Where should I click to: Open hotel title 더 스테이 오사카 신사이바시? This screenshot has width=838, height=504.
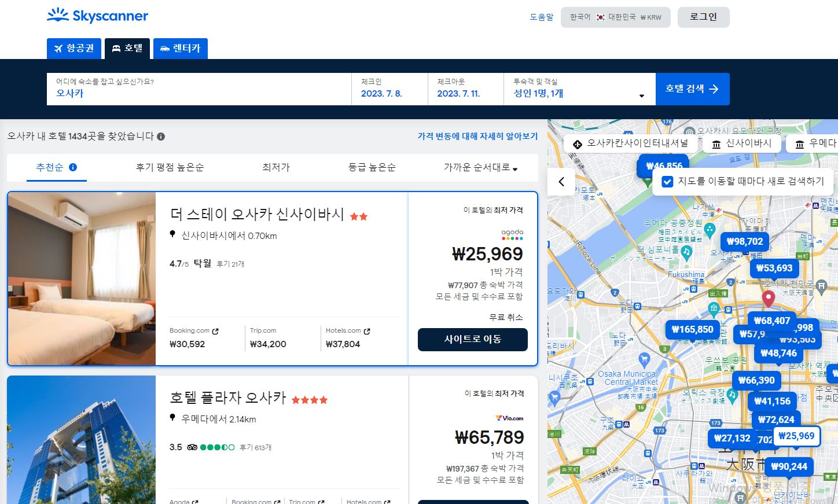(x=257, y=215)
